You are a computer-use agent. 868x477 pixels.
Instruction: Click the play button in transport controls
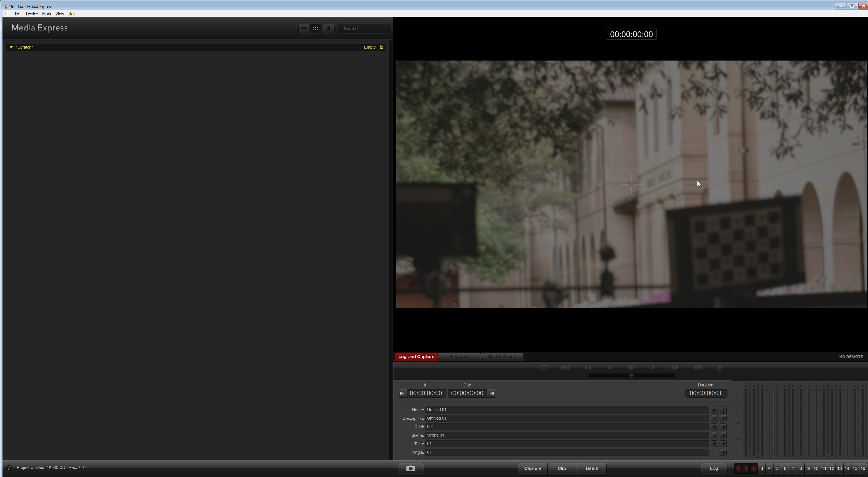631,367
